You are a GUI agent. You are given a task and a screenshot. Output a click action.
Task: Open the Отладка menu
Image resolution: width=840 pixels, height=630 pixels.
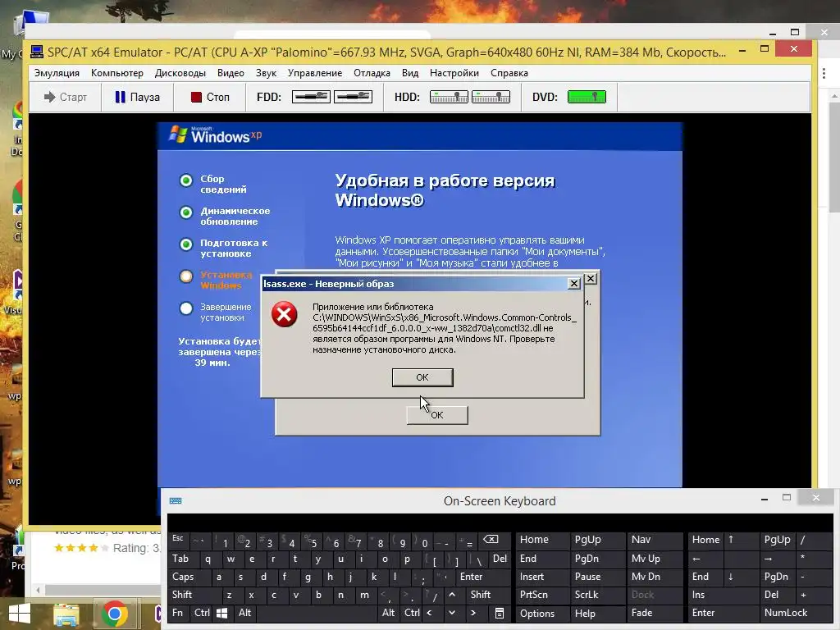click(372, 73)
